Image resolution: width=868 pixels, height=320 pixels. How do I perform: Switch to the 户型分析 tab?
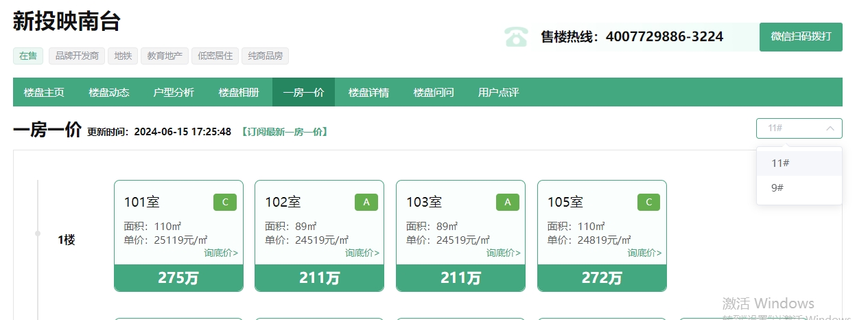[x=174, y=92]
